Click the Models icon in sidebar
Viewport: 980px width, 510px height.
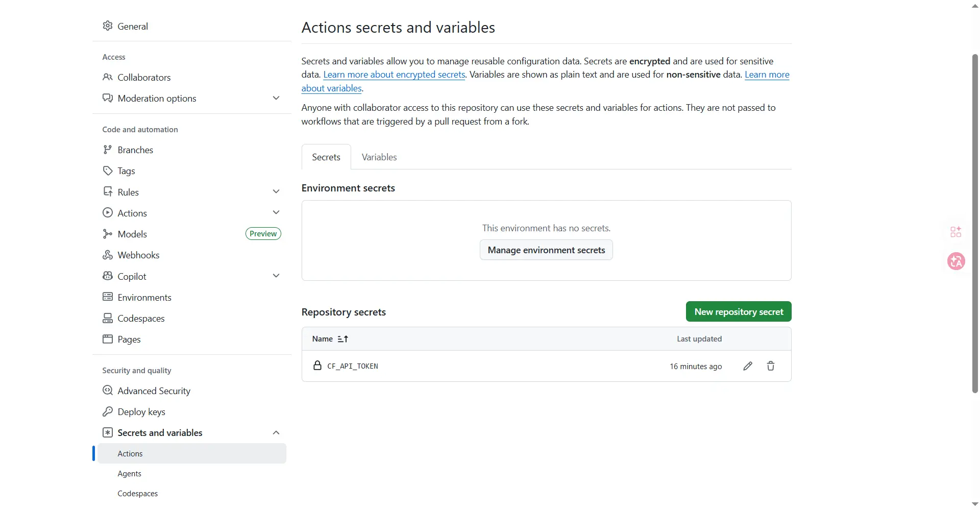click(107, 234)
